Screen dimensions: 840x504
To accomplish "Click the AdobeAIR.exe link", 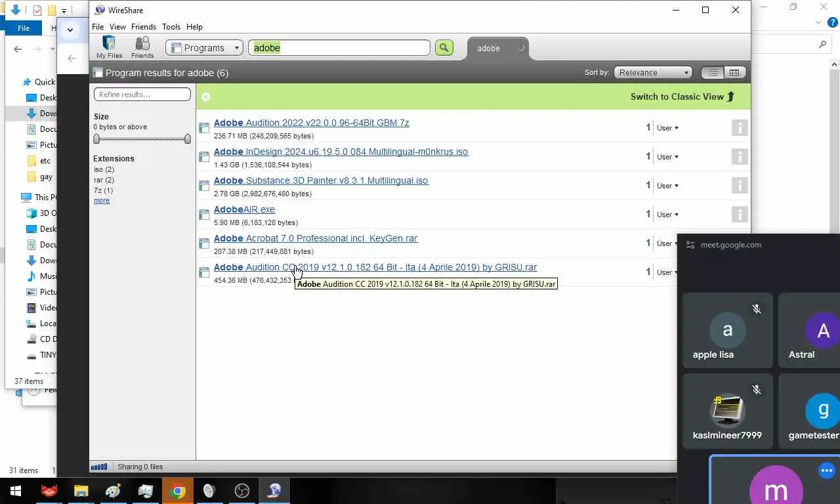I will click(244, 209).
